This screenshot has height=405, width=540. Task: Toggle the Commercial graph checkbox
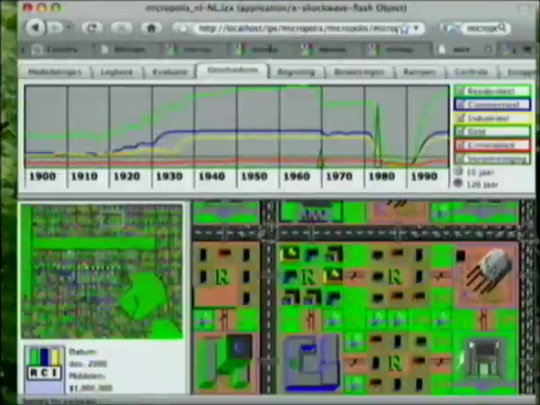pyautogui.click(x=460, y=105)
